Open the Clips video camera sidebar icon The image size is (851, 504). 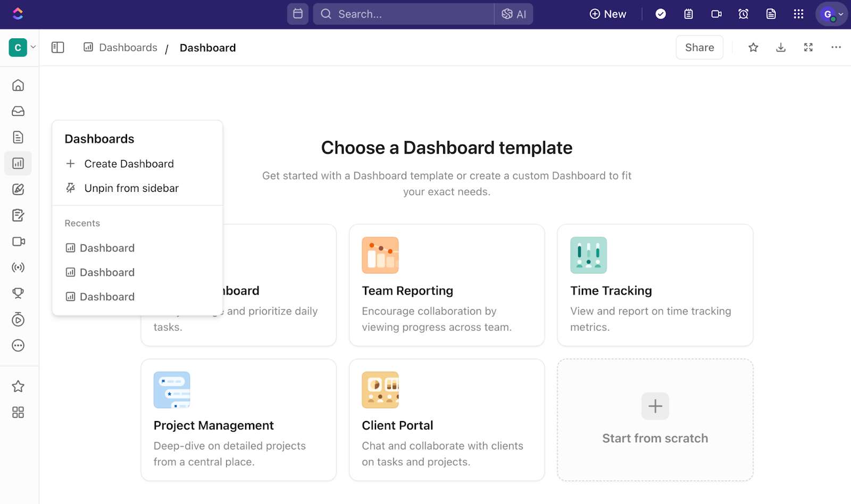coord(18,241)
